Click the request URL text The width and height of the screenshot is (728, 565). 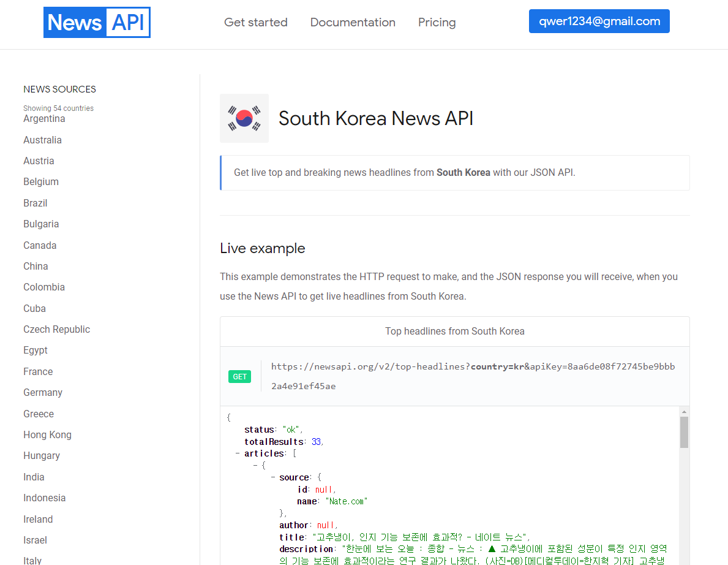[x=473, y=376]
